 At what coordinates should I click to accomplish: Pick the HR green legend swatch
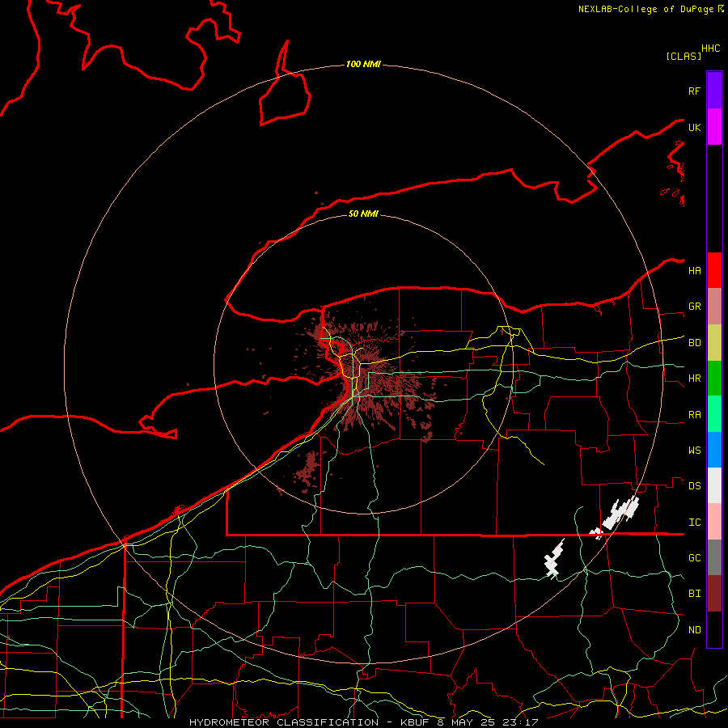(x=714, y=379)
